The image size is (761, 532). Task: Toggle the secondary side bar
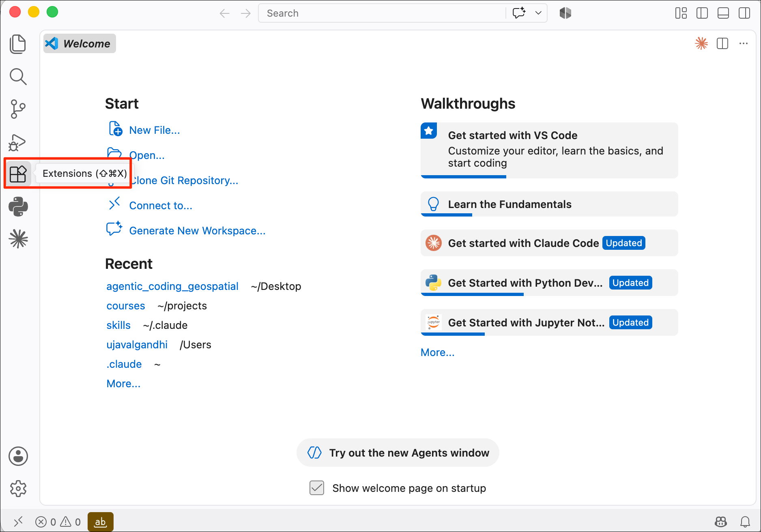pyautogui.click(x=744, y=13)
